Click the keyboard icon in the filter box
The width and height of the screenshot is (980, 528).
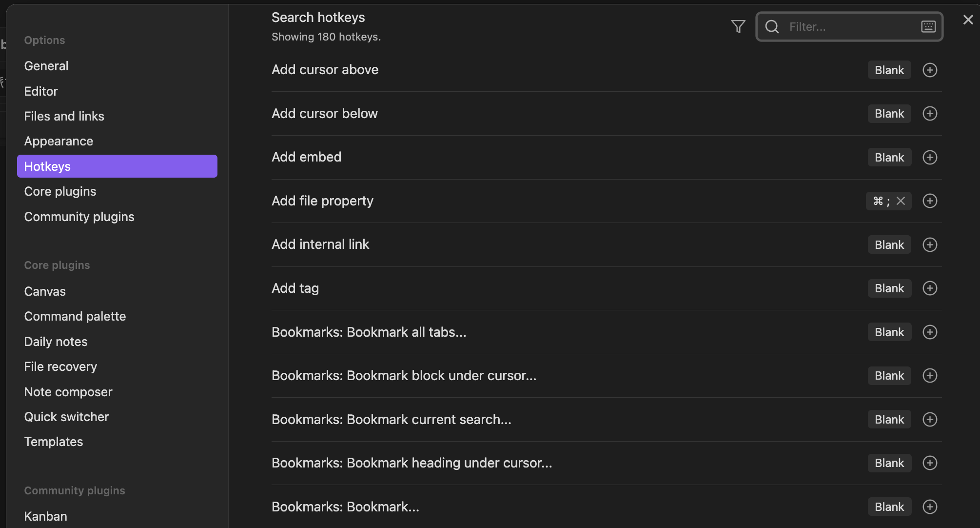click(928, 26)
